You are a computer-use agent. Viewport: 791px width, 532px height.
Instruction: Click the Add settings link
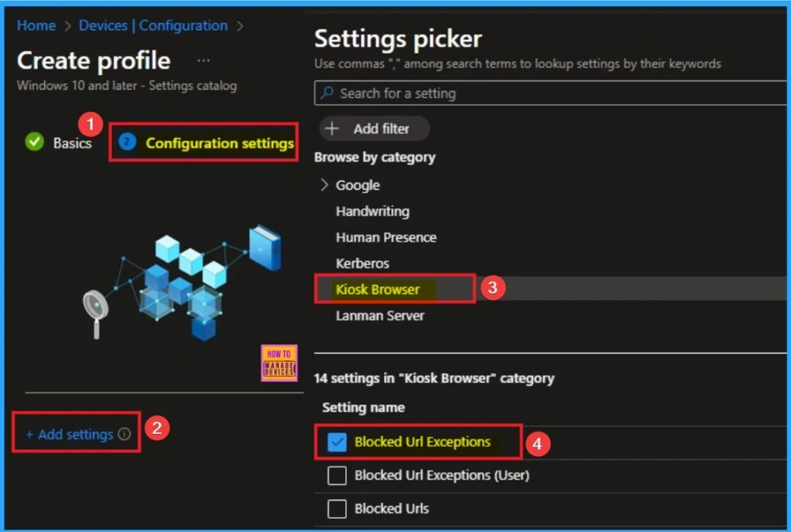70,435
